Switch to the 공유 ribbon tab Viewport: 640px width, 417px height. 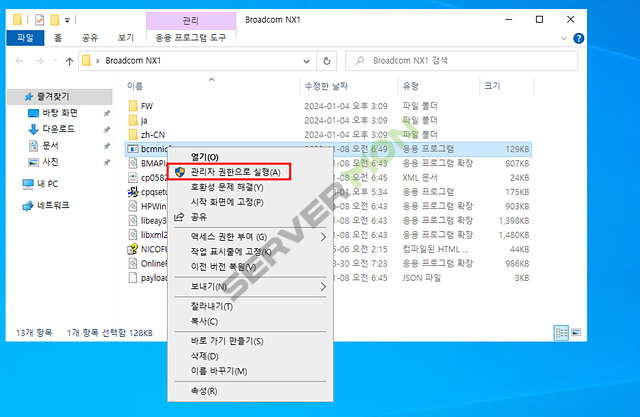[90, 38]
